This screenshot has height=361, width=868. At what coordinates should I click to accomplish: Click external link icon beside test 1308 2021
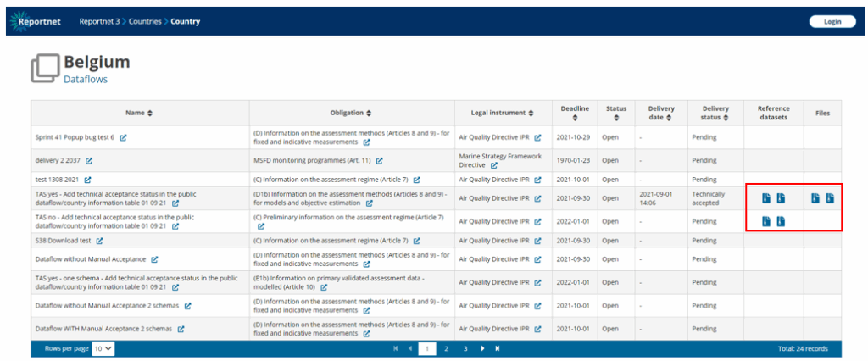86,180
